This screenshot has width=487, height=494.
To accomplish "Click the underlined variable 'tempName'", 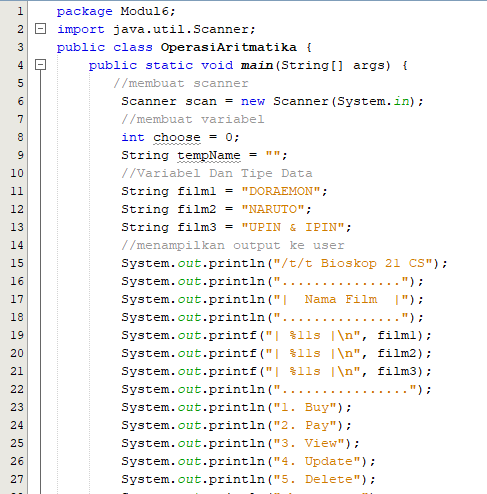I will pyautogui.click(x=209, y=156).
